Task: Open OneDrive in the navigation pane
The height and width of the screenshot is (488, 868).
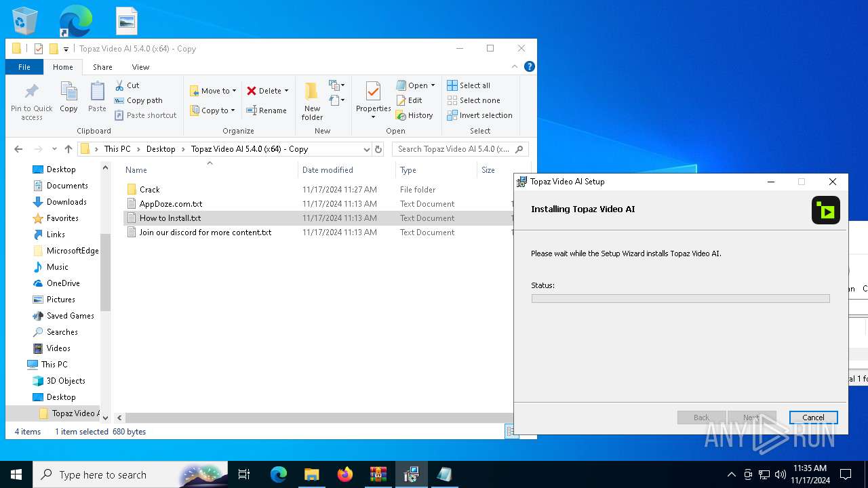Action: [x=63, y=283]
